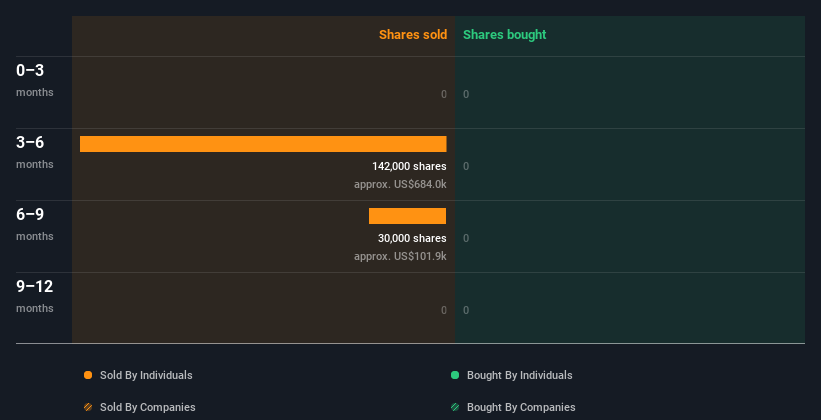Click the green Bought By Individuals legend dot

tap(455, 375)
